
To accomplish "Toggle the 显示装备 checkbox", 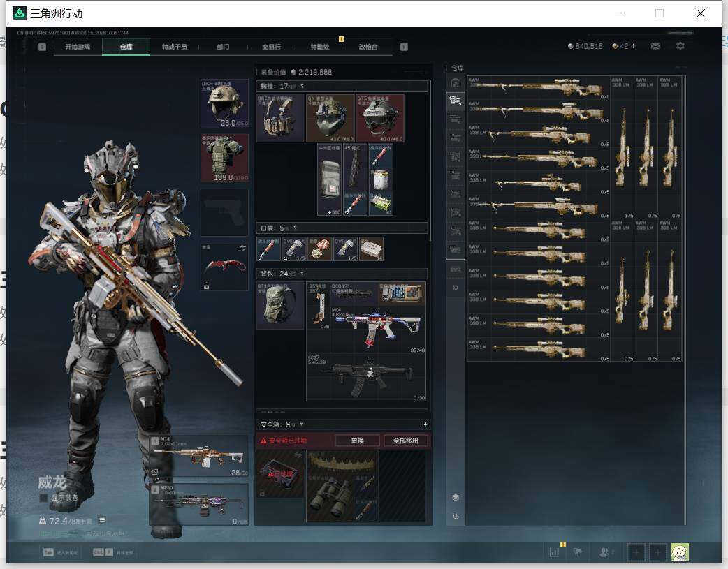I will (x=43, y=498).
